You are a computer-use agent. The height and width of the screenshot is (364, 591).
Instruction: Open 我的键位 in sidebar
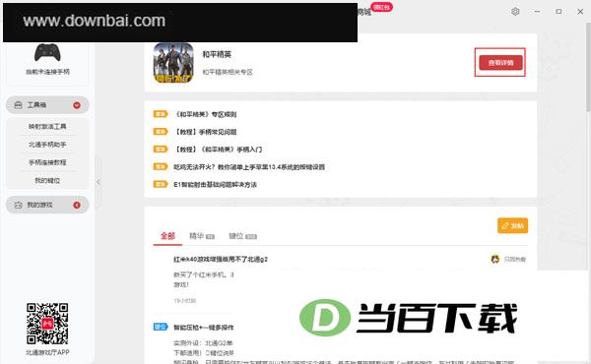(47, 181)
